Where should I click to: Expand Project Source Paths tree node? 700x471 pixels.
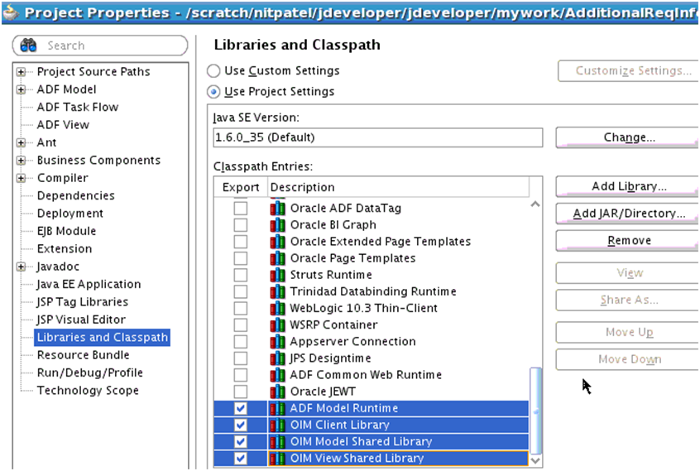(21, 72)
